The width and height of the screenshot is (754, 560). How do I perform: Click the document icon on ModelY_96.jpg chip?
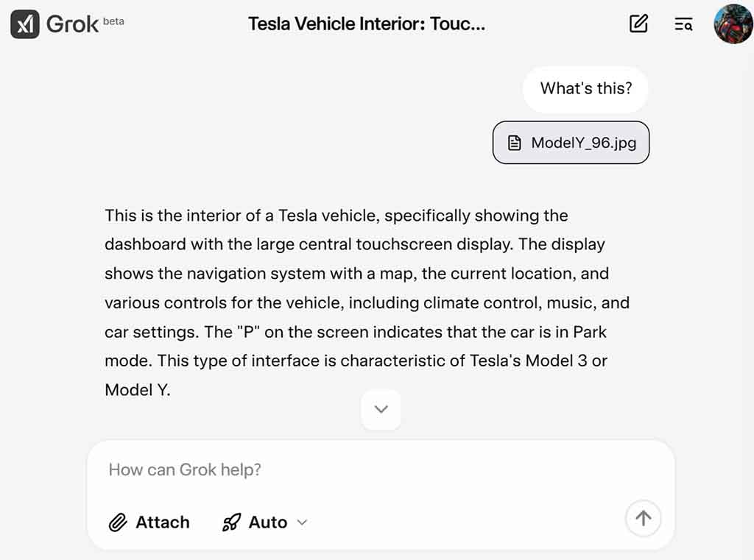point(514,143)
